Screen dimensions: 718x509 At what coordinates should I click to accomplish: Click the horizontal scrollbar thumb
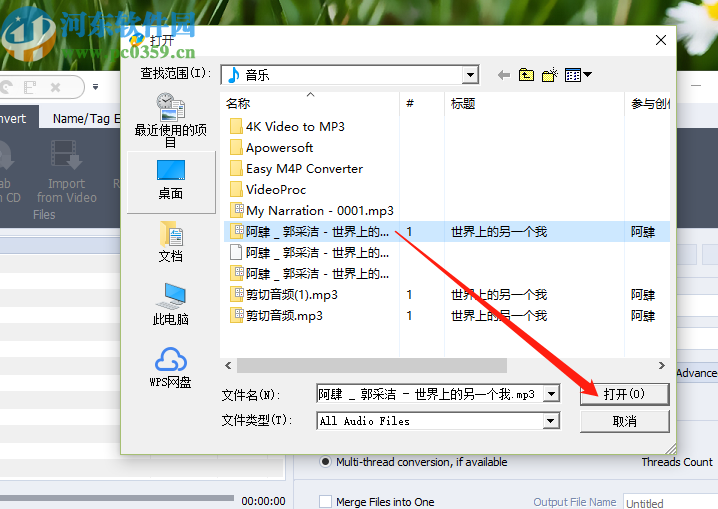[x=371, y=366]
